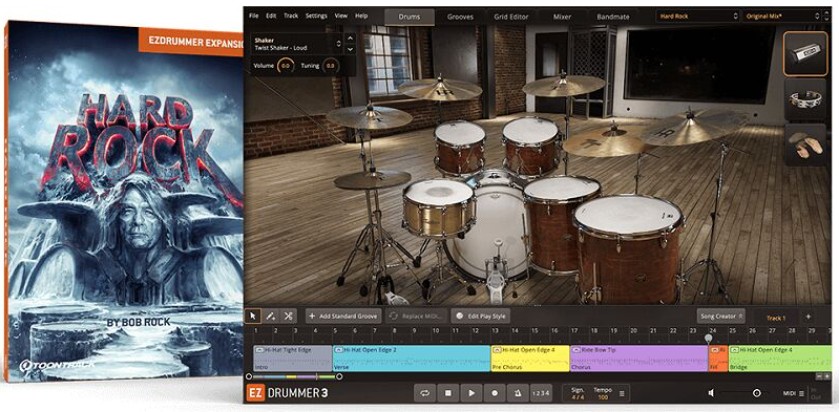The image size is (839, 412).
Task: Click the EZ Drummer 3 logo
Action: click(x=287, y=393)
